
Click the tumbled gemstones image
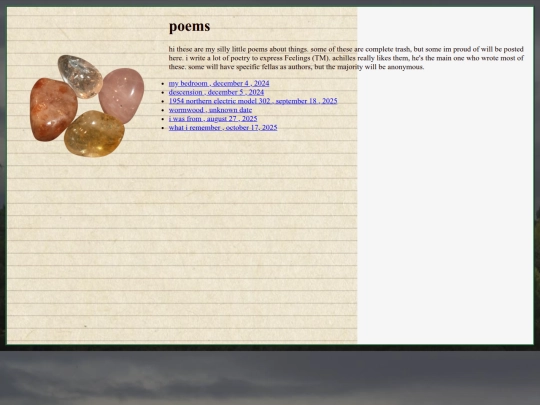click(87, 106)
